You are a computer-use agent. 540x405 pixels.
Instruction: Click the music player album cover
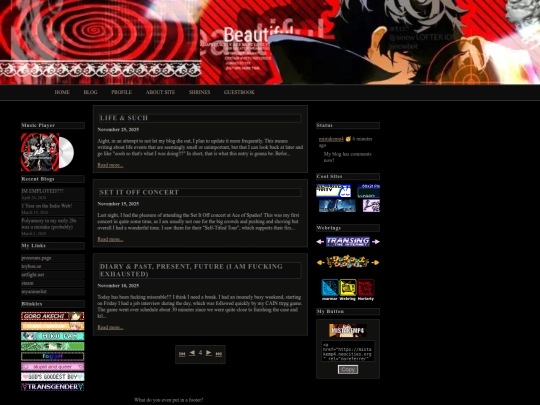click(40, 152)
